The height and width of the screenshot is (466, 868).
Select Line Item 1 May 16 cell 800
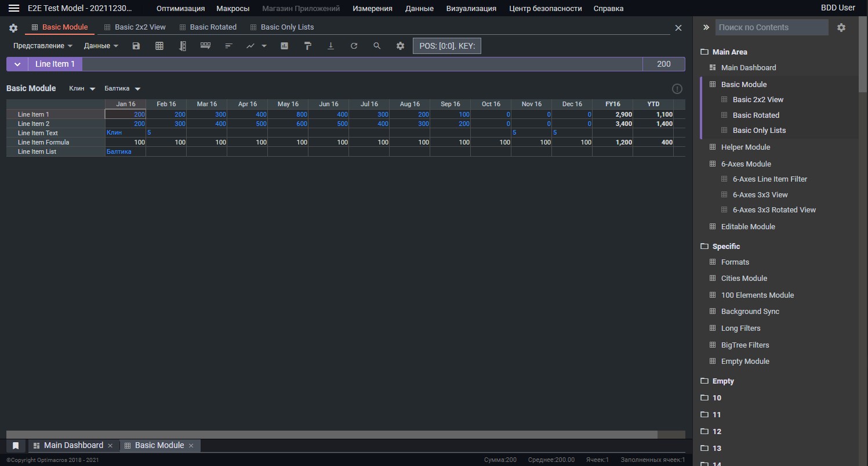[288, 114]
